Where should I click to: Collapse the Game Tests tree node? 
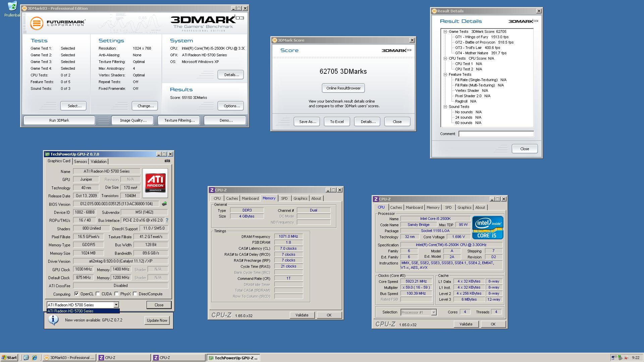pos(445,32)
